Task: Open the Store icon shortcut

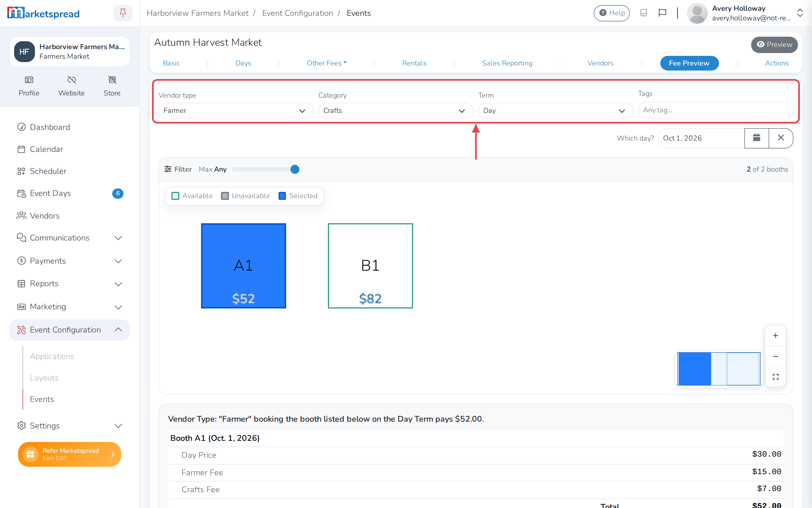Action: 112,86
